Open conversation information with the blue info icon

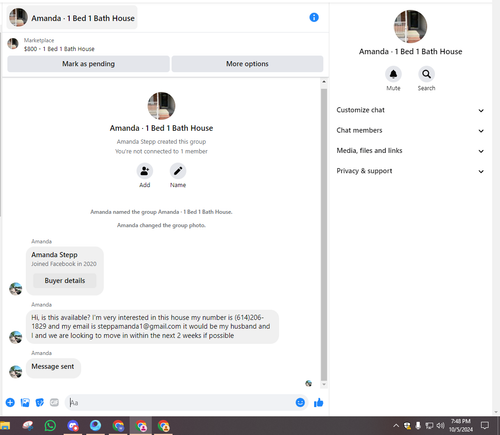[314, 17]
